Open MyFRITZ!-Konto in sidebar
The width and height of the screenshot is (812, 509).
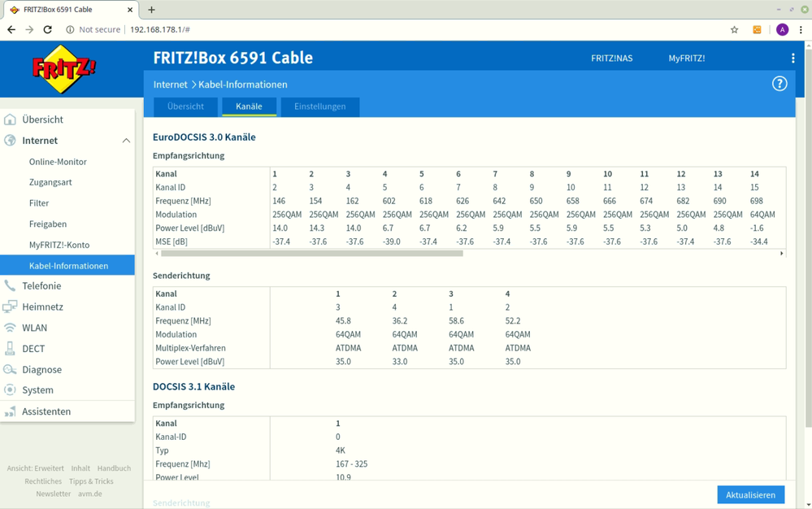click(x=59, y=245)
